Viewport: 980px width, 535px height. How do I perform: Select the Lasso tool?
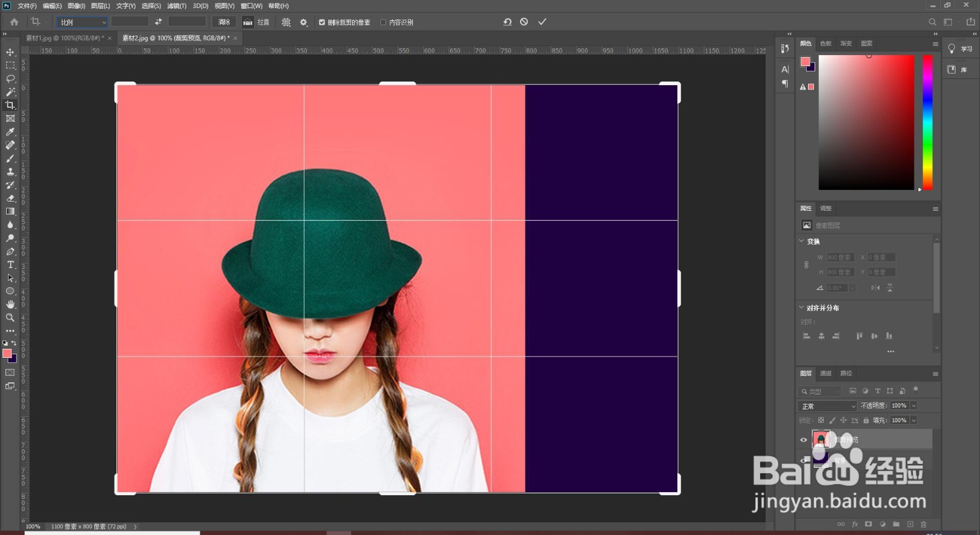[x=10, y=78]
